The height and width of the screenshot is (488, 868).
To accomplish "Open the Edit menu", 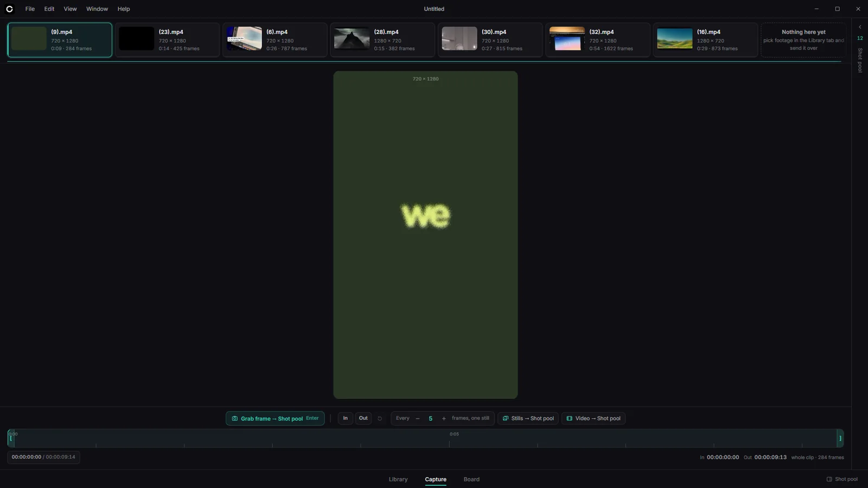I will 49,9.
